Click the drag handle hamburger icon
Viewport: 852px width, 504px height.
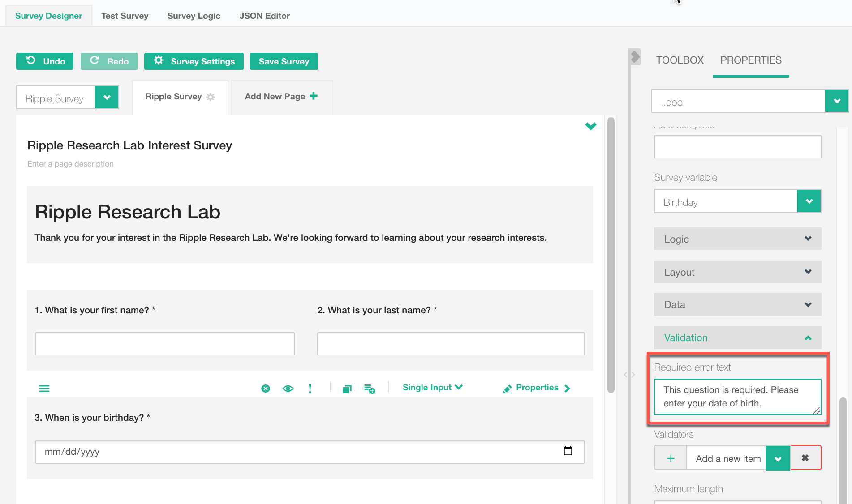coord(44,389)
